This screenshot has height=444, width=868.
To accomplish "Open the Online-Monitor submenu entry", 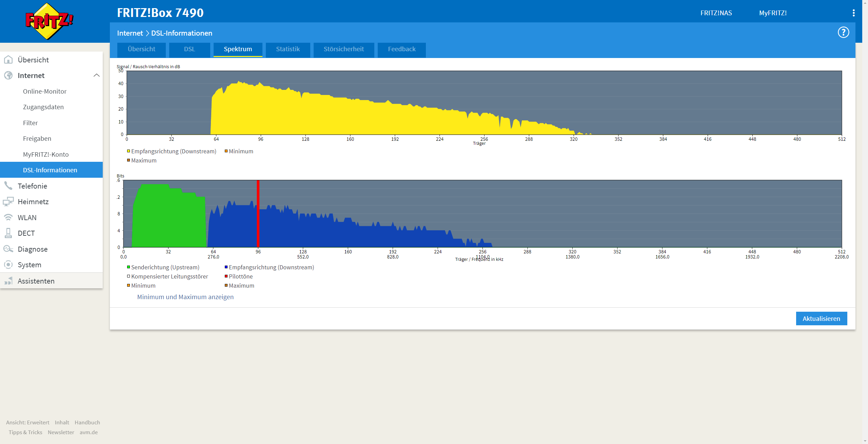I will 45,92.
